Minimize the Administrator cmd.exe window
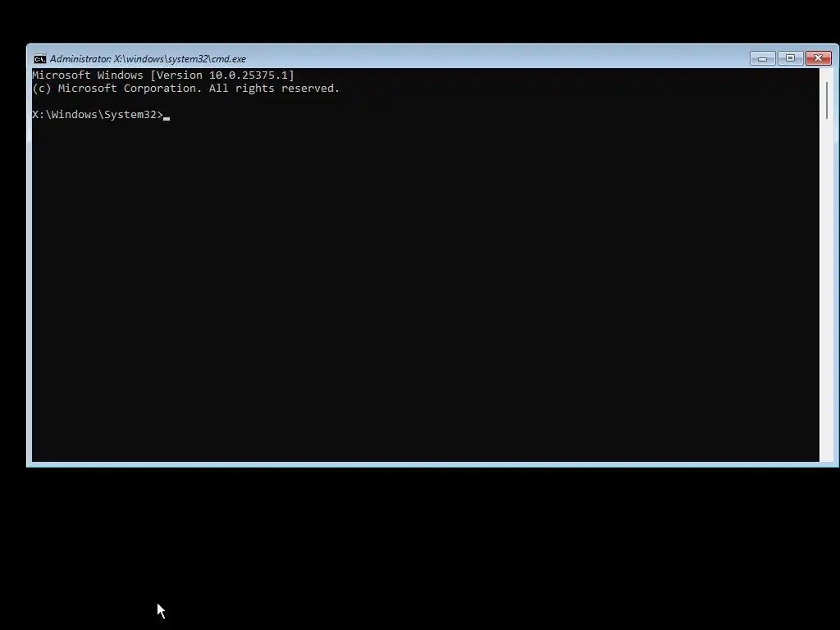Screen dimensions: 840x630 (x=762, y=58)
